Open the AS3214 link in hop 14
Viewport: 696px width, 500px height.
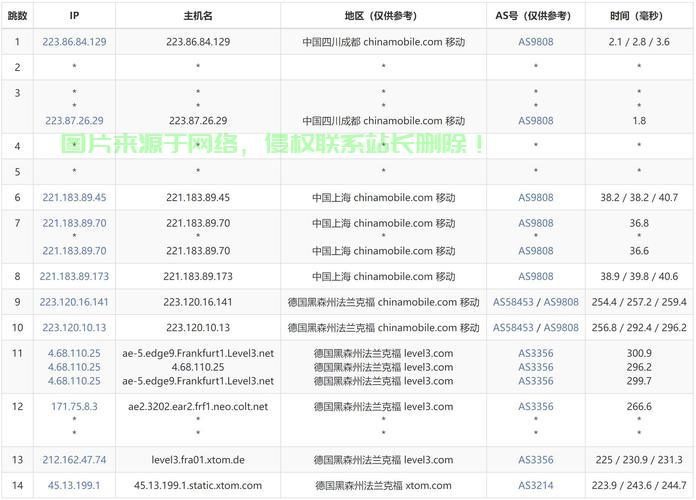pos(535,485)
